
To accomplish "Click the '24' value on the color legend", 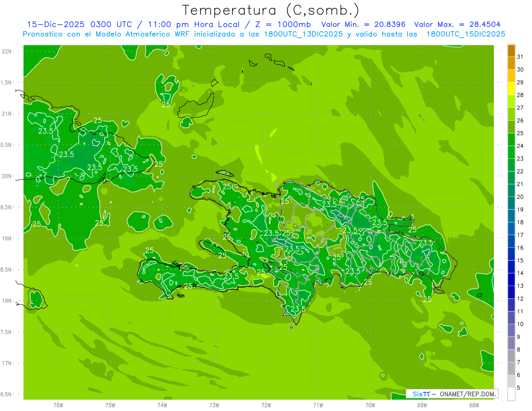I will [520, 146].
